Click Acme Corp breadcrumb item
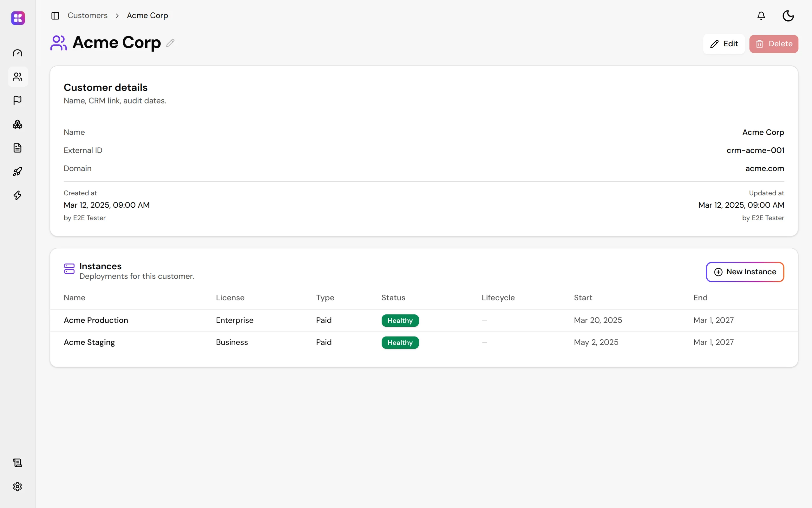812x508 pixels. click(147, 16)
